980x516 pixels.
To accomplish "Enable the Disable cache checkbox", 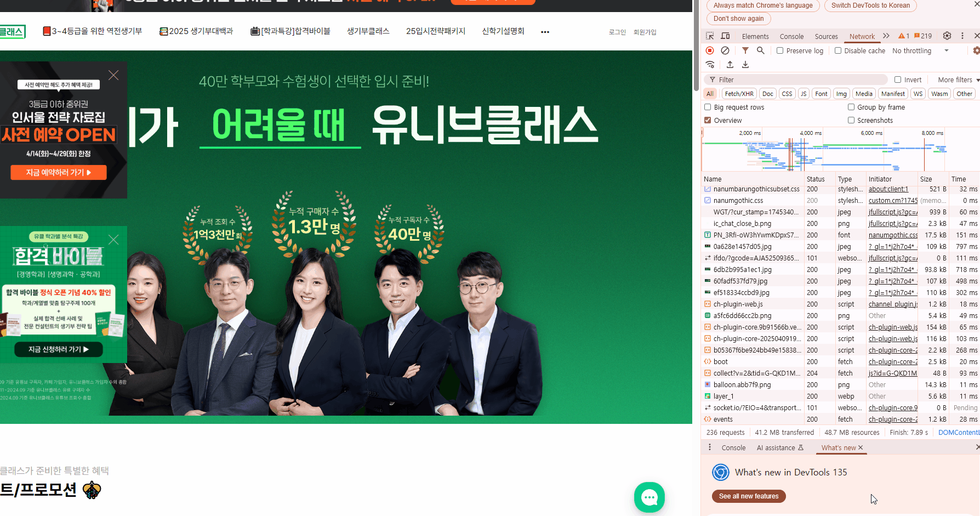I will point(838,50).
